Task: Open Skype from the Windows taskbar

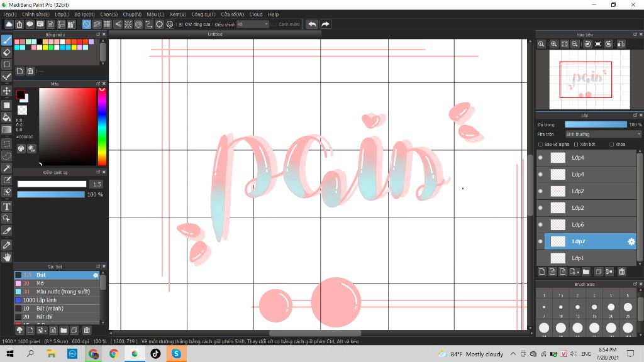Action: point(176,353)
